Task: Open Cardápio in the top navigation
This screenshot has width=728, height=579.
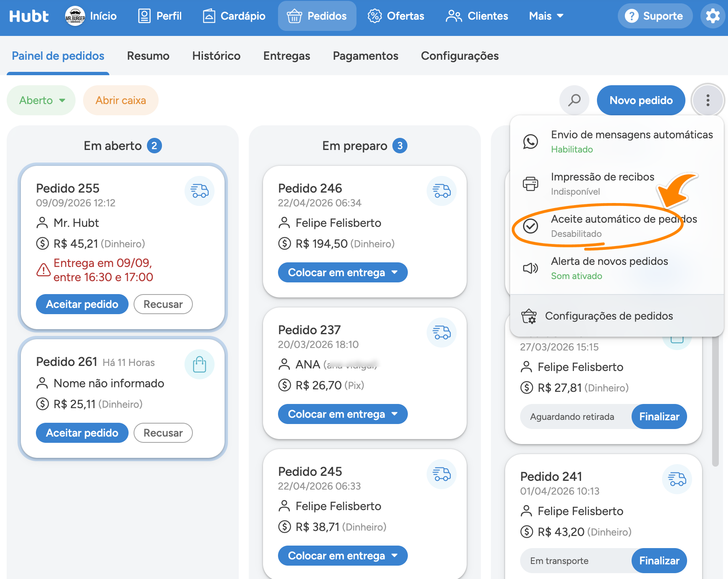Action: 234,16
